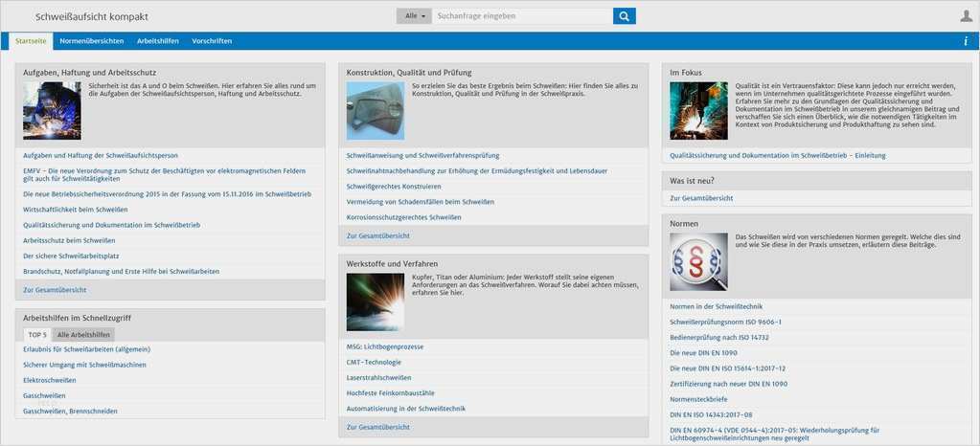Screen dimensions: 980x446
Task: Type in the Suchanfrage eingeben field
Action: tap(521, 16)
